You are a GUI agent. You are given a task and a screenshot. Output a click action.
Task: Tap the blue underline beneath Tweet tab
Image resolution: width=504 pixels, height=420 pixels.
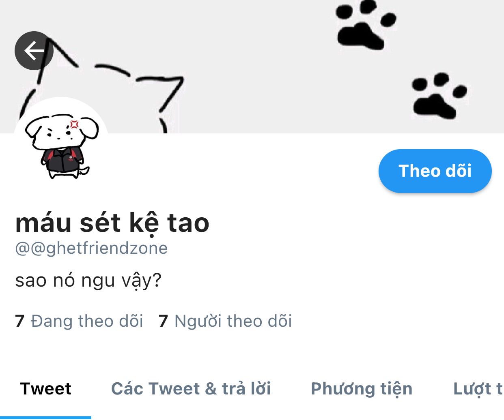[x=45, y=418]
